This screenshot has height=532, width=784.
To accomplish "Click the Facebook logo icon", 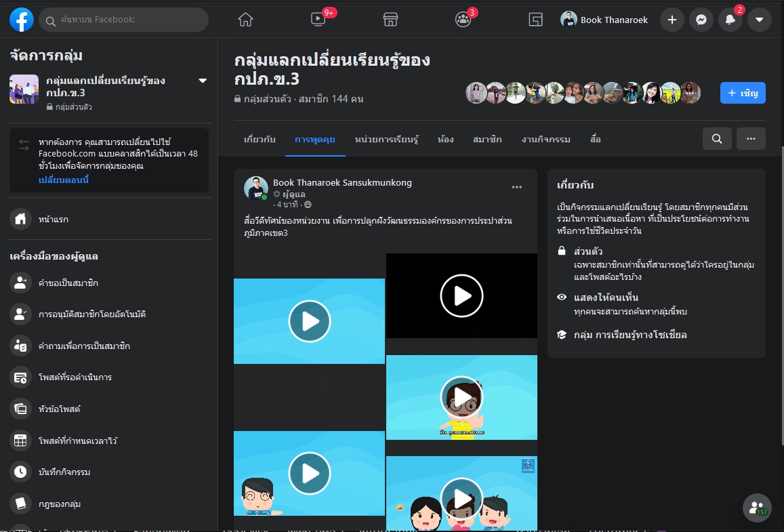I will point(22,20).
